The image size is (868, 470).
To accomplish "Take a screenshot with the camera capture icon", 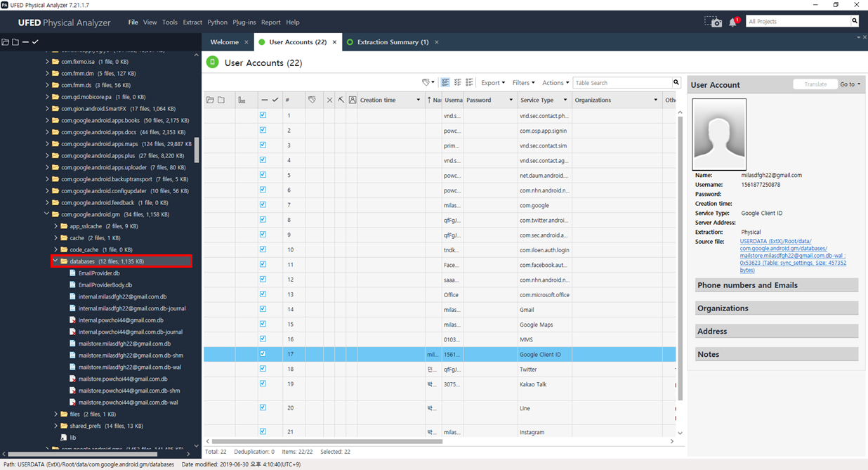I will (714, 22).
